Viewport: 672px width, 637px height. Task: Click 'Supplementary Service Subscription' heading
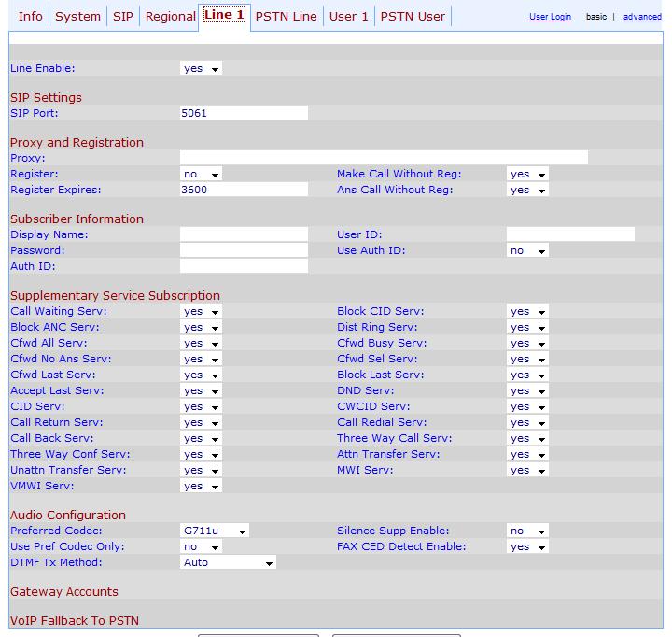pyautogui.click(x=115, y=295)
